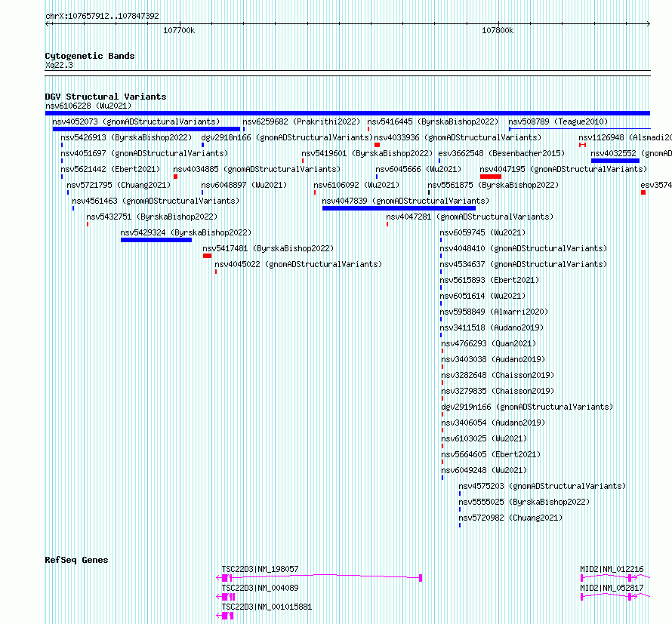Click nsv4033936 gnomAD variant label
Viewport: 672px width, 624px height.
[x=458, y=137]
